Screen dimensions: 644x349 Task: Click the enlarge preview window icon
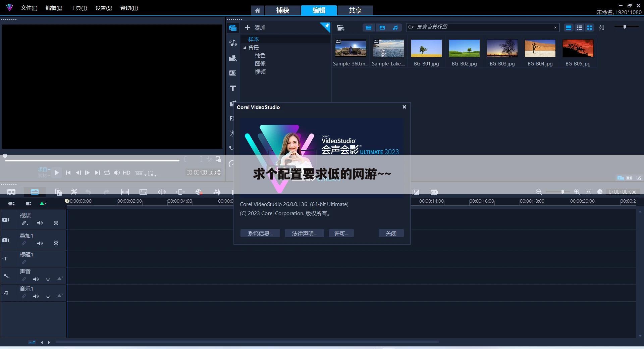218,159
